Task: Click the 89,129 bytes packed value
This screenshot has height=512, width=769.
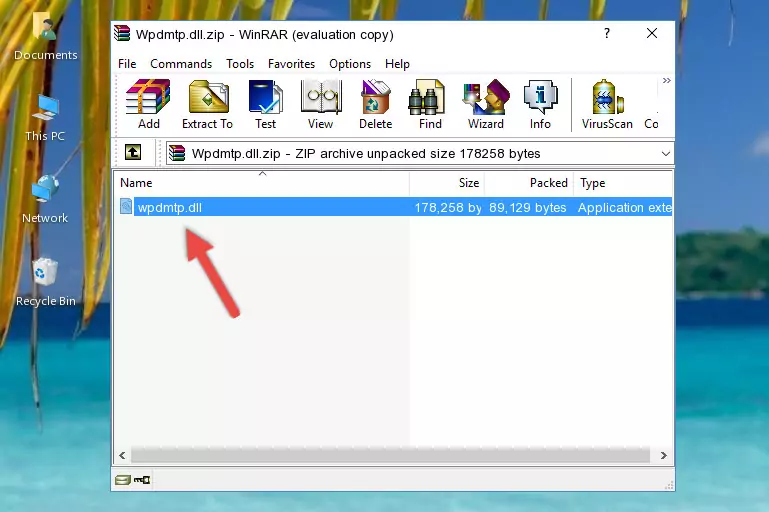Action: pyautogui.click(x=527, y=207)
